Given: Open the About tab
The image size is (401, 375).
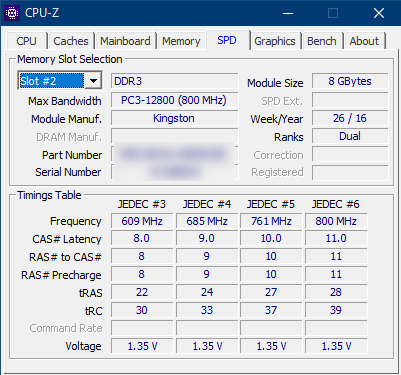Looking at the screenshot, I should pos(364,41).
